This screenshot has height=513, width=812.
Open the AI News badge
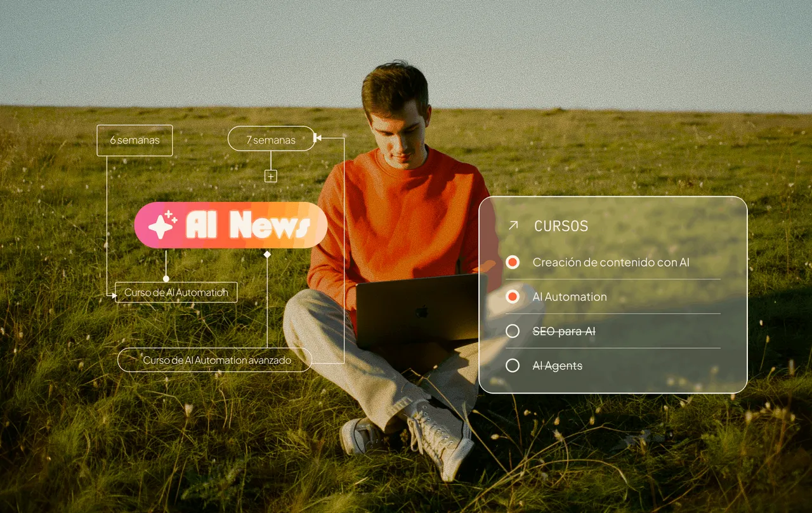[x=231, y=225]
